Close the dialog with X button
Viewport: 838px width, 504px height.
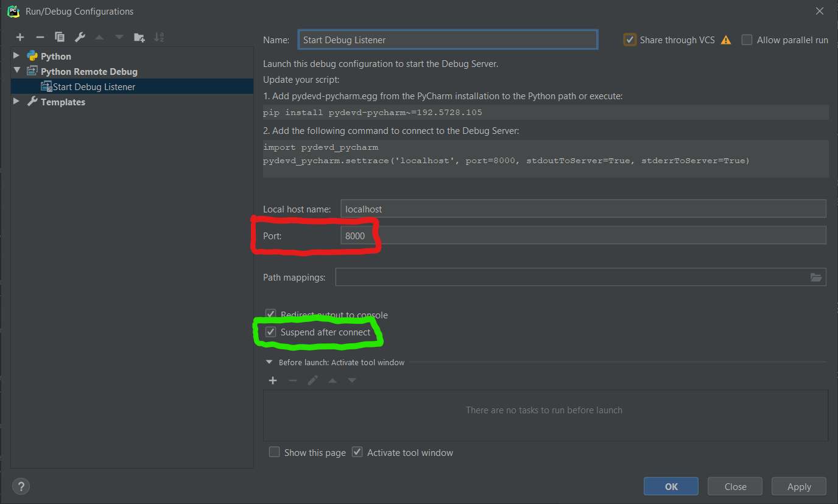click(x=819, y=11)
